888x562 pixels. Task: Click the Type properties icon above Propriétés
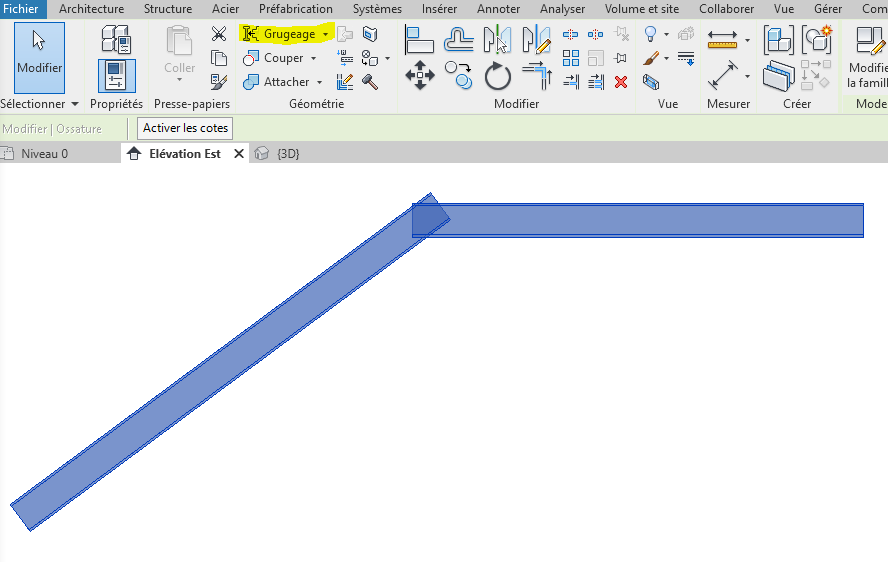coord(117,40)
